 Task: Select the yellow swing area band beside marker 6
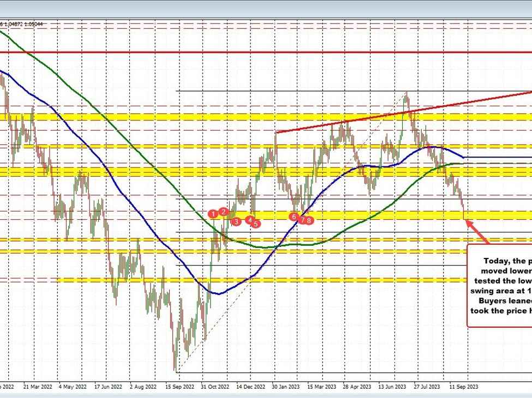click(382, 215)
